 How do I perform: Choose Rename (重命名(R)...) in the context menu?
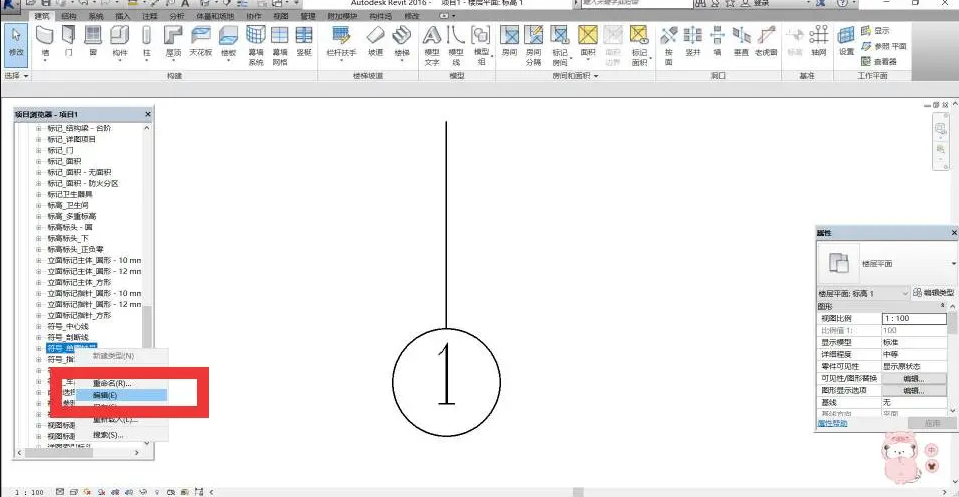(x=121, y=383)
